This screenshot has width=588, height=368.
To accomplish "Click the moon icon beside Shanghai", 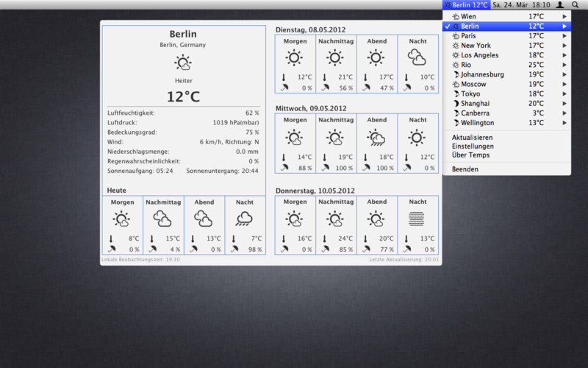I will click(456, 104).
